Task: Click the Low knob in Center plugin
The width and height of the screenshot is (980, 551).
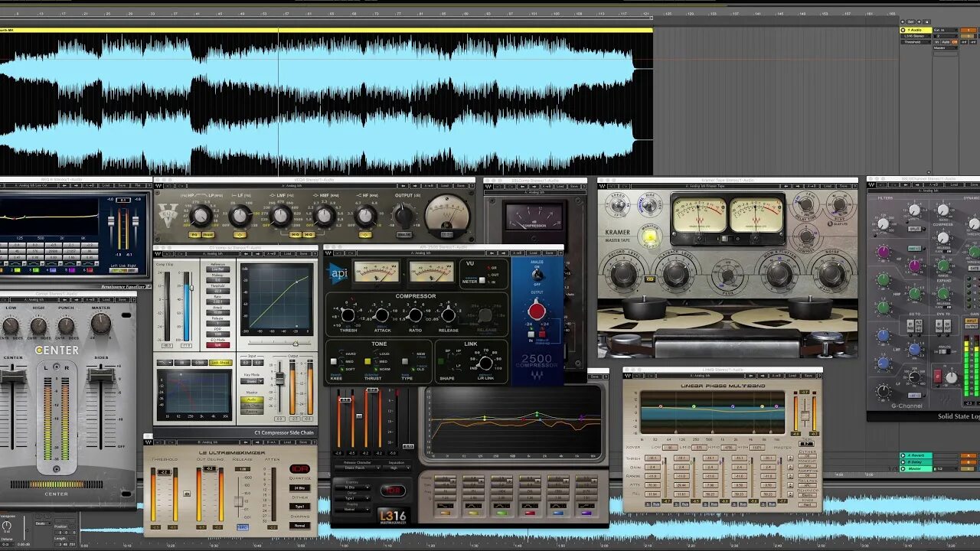Action: pyautogui.click(x=11, y=327)
